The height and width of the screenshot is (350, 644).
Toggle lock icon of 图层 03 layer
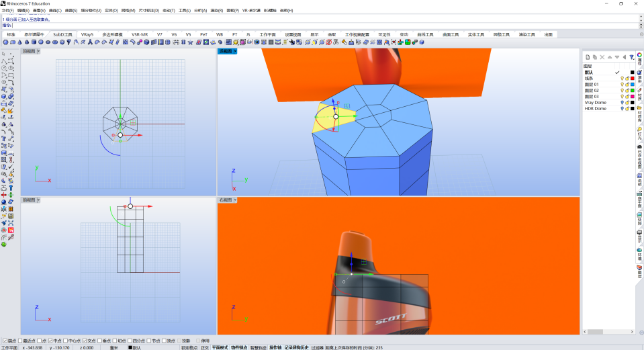627,97
